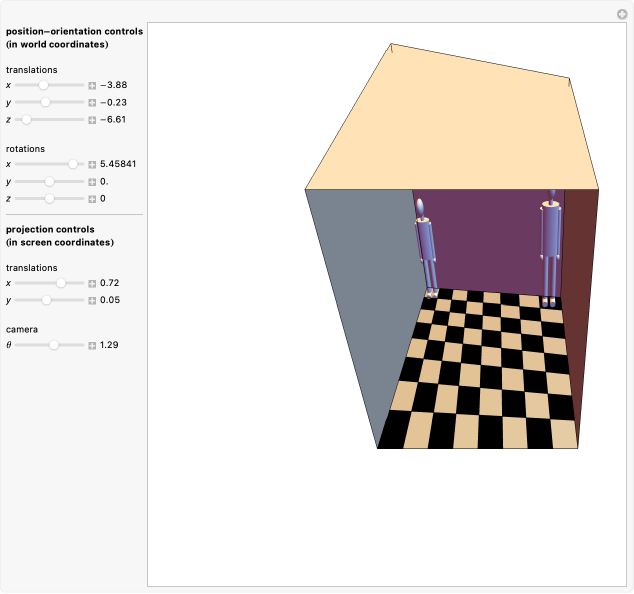Screen dimensions: 634x594
Task: Click the camera theta slider thumb
Action: point(54,345)
